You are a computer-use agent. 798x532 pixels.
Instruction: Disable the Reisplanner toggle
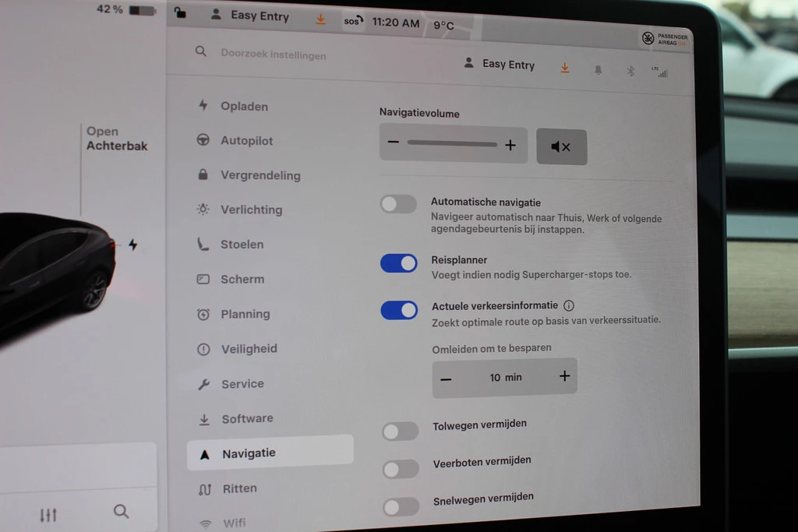point(399,263)
